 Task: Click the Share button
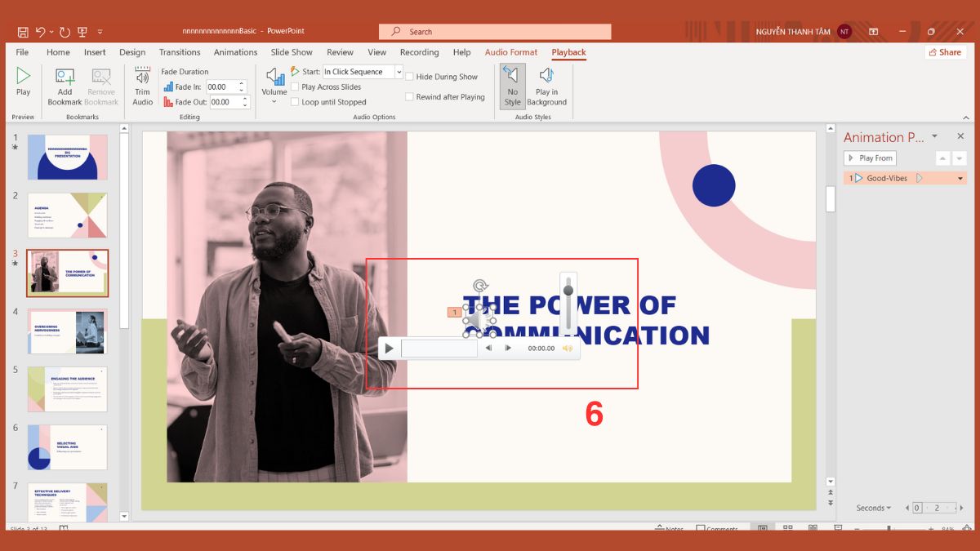click(x=945, y=51)
